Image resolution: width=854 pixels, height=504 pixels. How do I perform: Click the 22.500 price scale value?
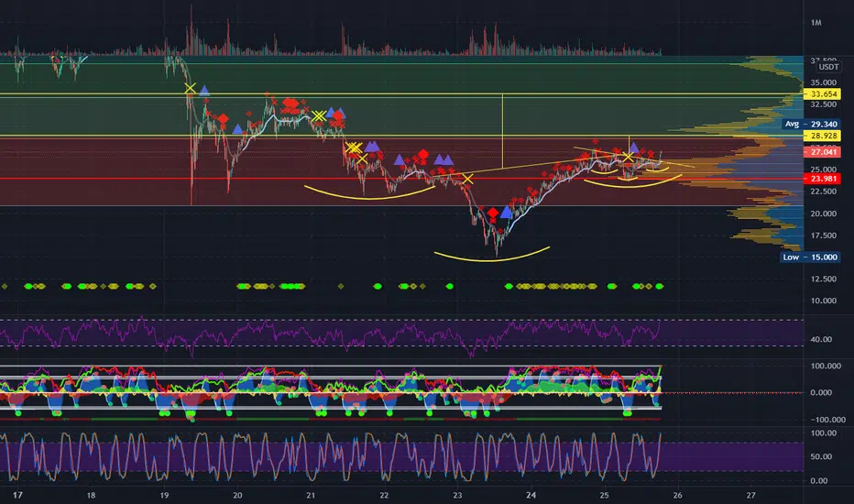point(824,192)
